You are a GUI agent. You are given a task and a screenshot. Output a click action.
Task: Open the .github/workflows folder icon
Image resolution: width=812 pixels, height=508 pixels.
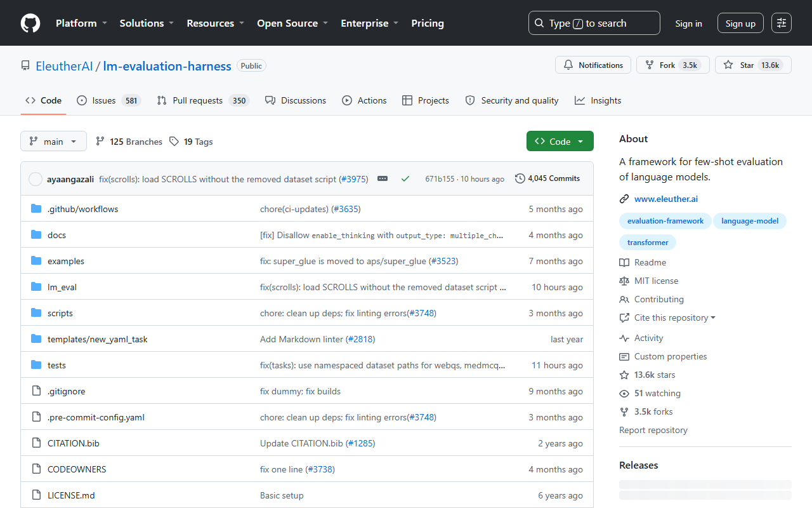click(x=36, y=209)
